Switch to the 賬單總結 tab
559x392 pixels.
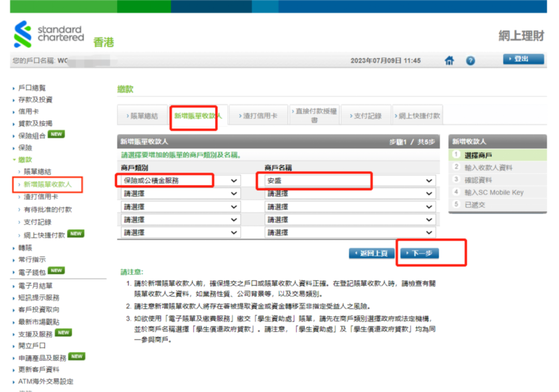click(x=143, y=116)
